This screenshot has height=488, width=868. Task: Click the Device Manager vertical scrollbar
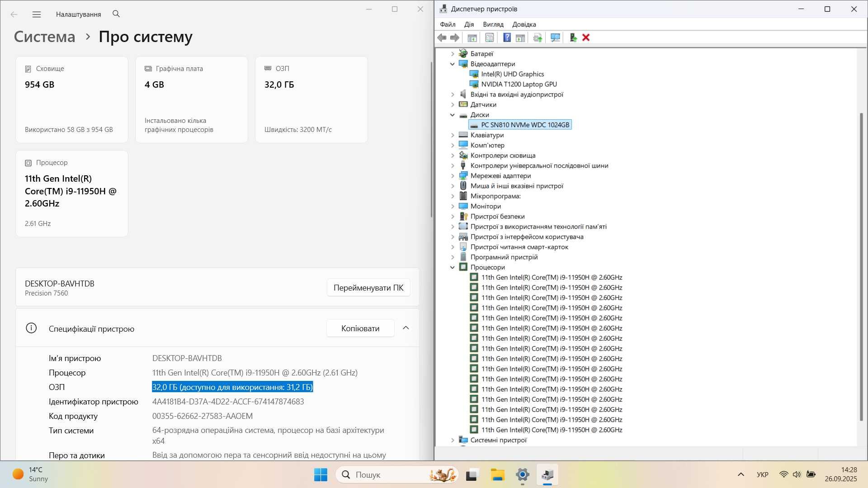click(x=861, y=267)
